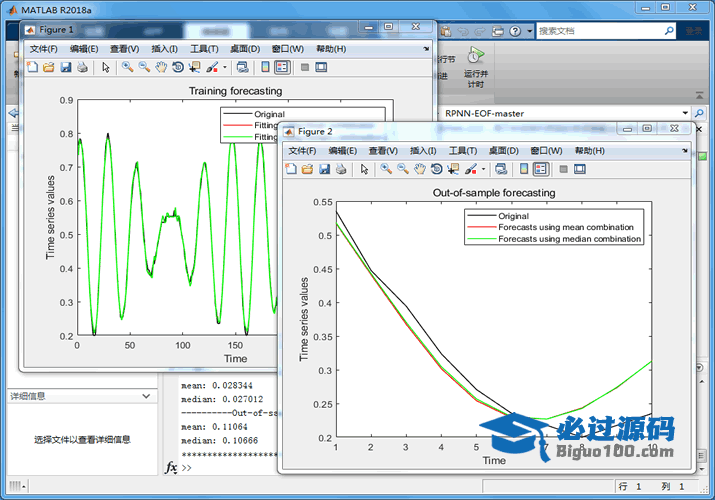
Task: Toggle Insert Legend in Figure 2
Action: tap(540, 169)
